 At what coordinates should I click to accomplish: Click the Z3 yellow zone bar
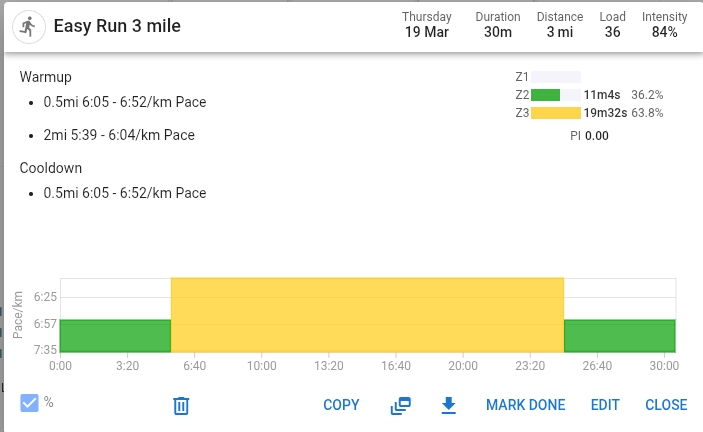point(556,113)
